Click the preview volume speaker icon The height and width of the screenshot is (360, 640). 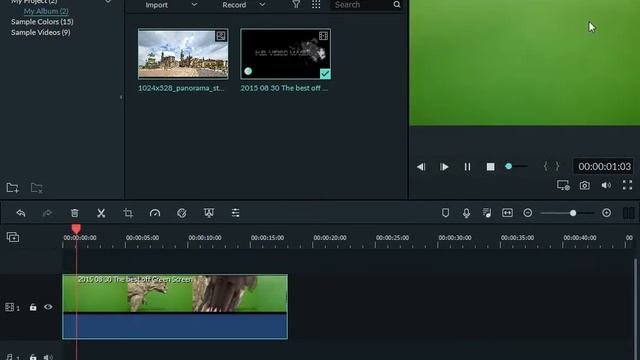[x=606, y=185]
